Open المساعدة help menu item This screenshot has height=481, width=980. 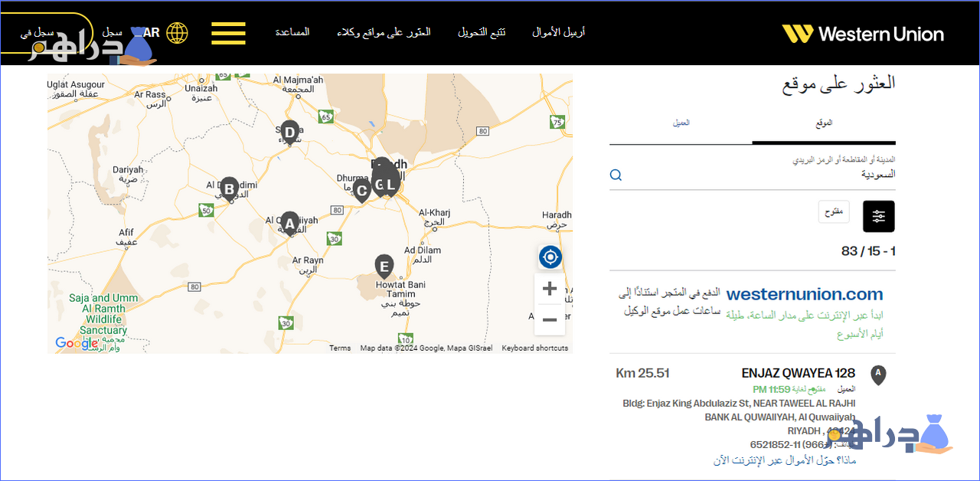(x=292, y=32)
